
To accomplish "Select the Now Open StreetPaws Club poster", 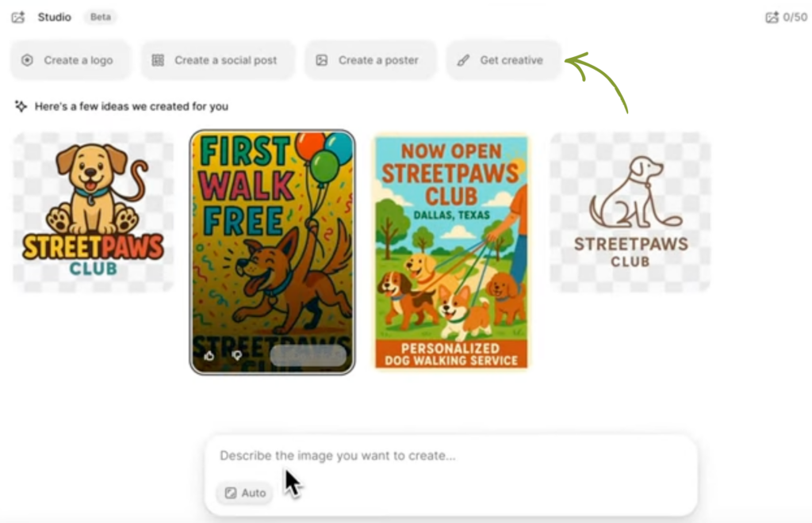I will (450, 251).
